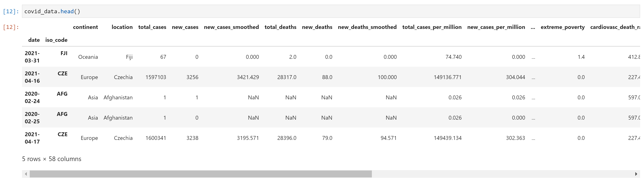Viewport: 644px width, 183px height.
Task: Click inside the covid_data.head() code cell
Action: pos(52,11)
